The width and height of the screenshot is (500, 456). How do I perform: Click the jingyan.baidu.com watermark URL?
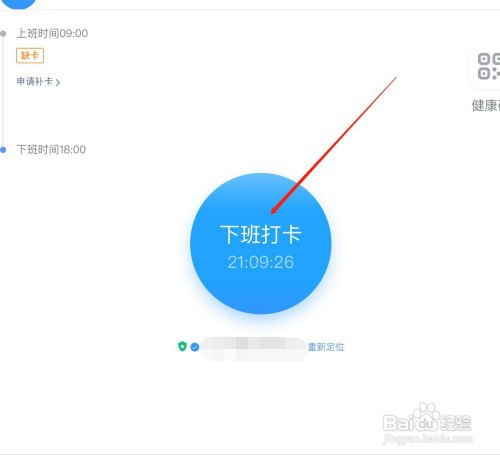[428, 438]
